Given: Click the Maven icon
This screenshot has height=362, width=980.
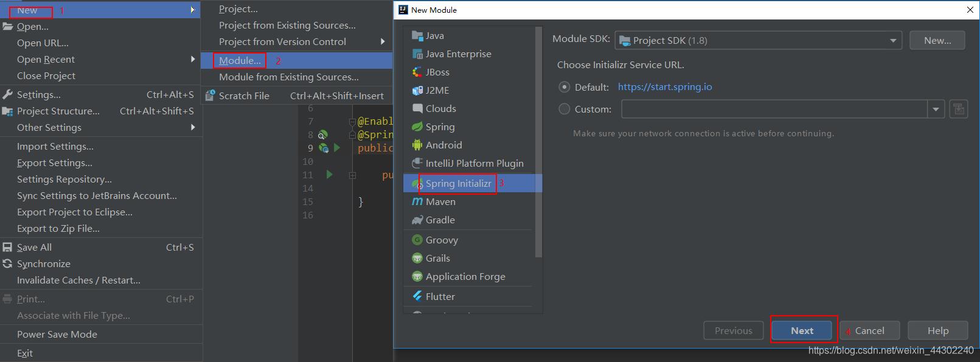Looking at the screenshot, I should (417, 201).
